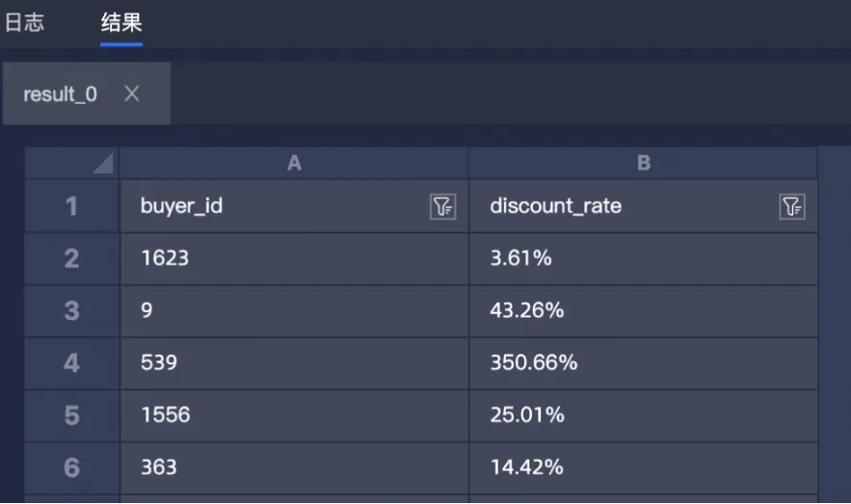This screenshot has height=504, width=851.
Task: Open the discount_rate column filter icon
Action: [792, 206]
